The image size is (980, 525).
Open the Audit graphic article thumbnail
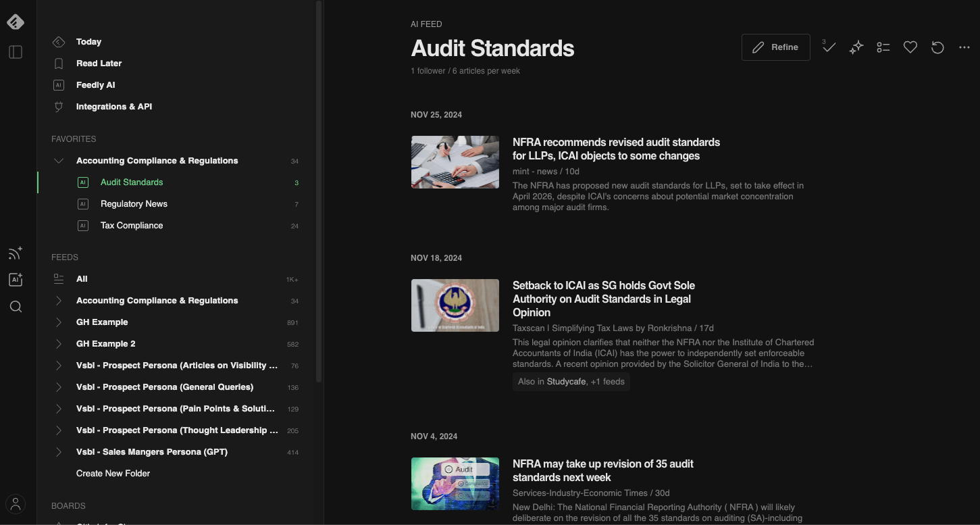tap(455, 484)
